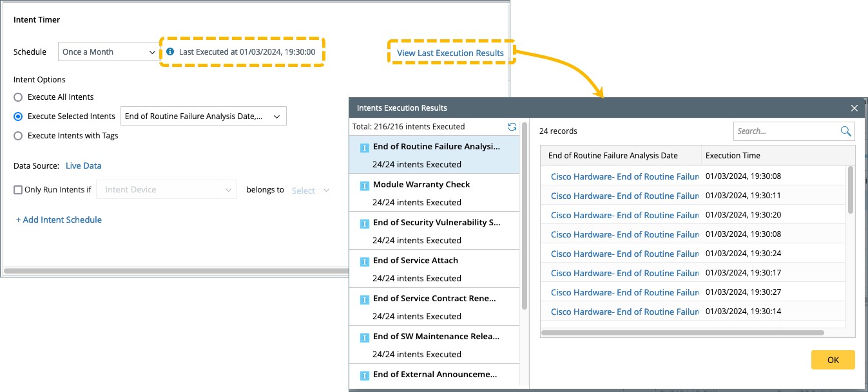This screenshot has width=868, height=392.
Task: Open the Schedule Once a Month dropdown
Action: [109, 52]
